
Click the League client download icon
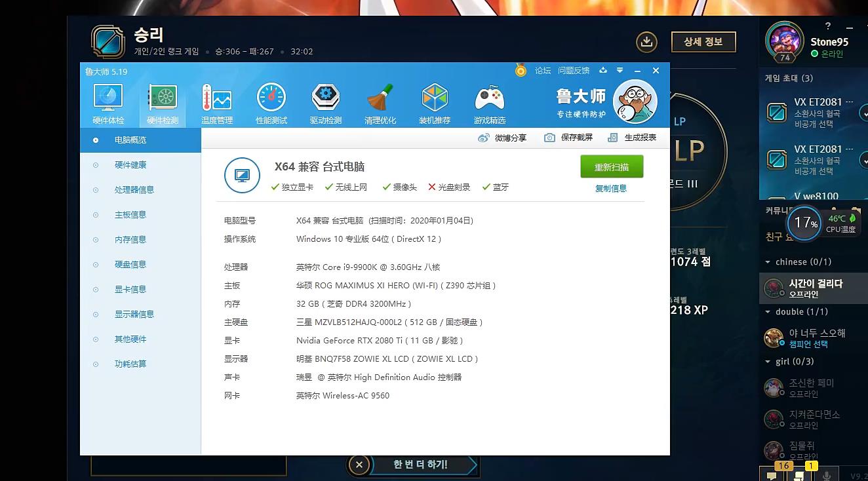[x=646, y=43]
